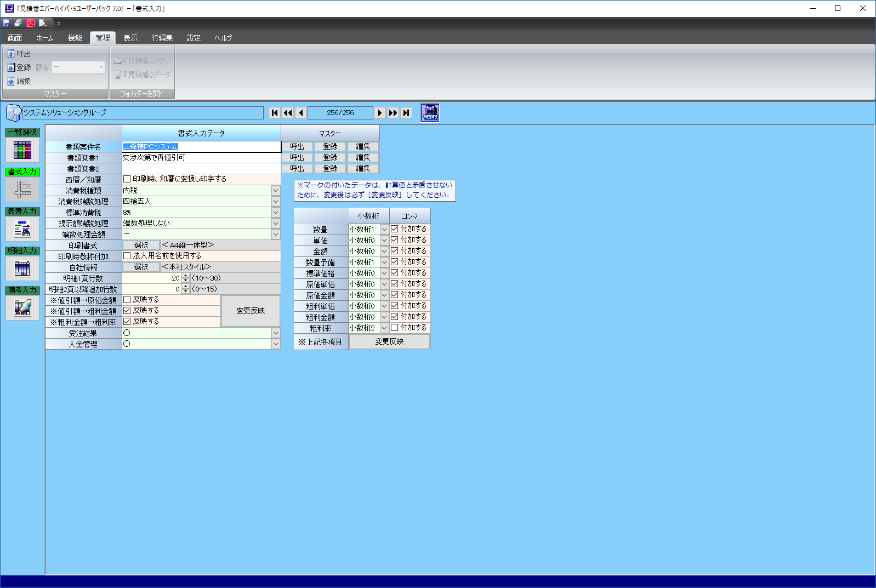Switch to the 設定 ribbon tab
The image size is (876, 588).
point(194,38)
